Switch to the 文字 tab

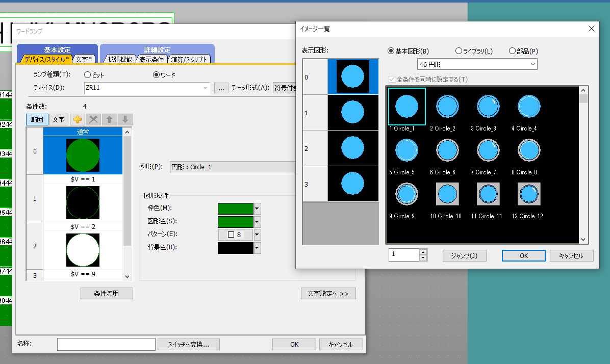coord(83,59)
